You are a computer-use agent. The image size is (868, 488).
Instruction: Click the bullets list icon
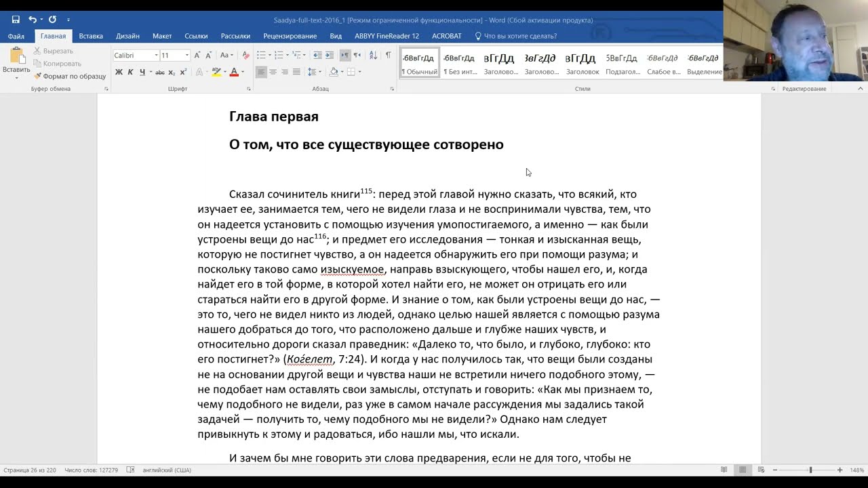[260, 55]
